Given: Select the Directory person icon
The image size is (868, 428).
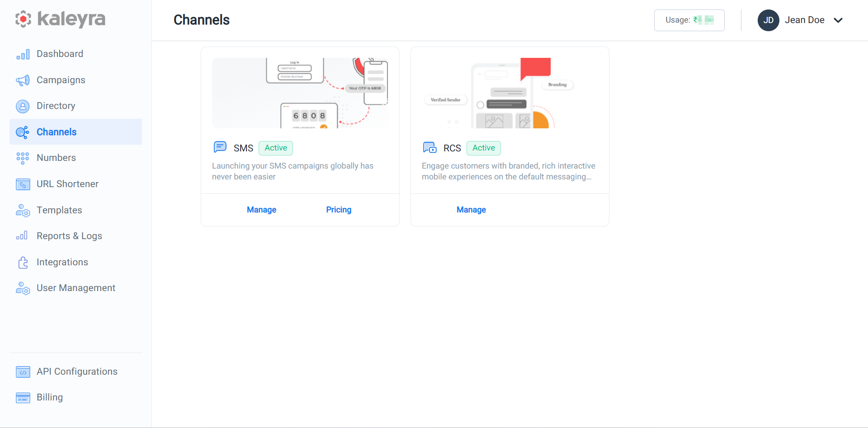Looking at the screenshot, I should point(23,106).
